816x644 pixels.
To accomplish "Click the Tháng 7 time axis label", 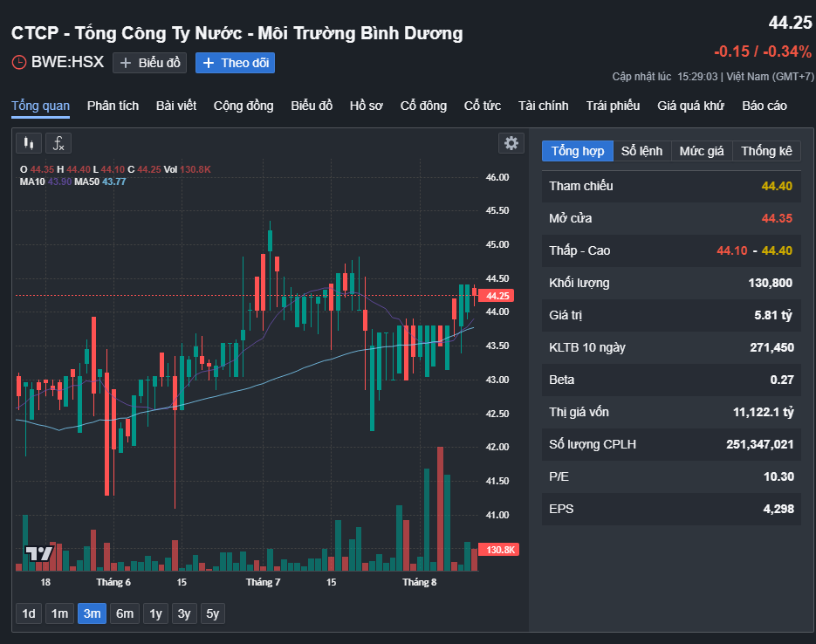I will [x=263, y=582].
